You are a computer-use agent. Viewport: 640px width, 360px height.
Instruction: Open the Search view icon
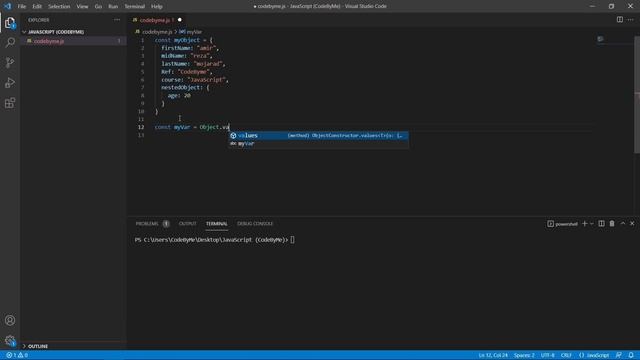pos(10,42)
